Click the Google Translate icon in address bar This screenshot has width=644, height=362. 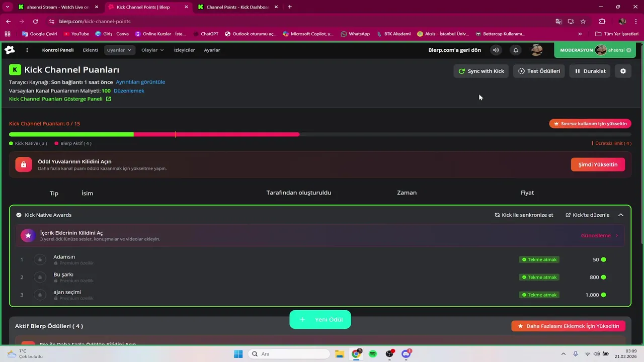tap(558, 22)
